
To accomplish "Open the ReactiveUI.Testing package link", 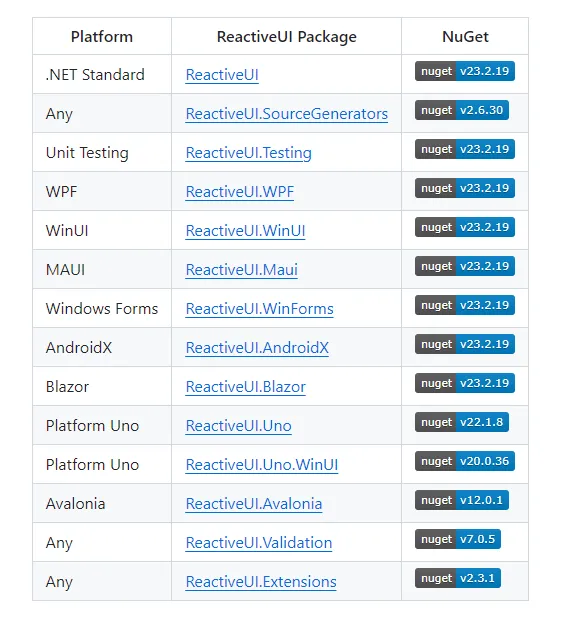I will pos(248,153).
